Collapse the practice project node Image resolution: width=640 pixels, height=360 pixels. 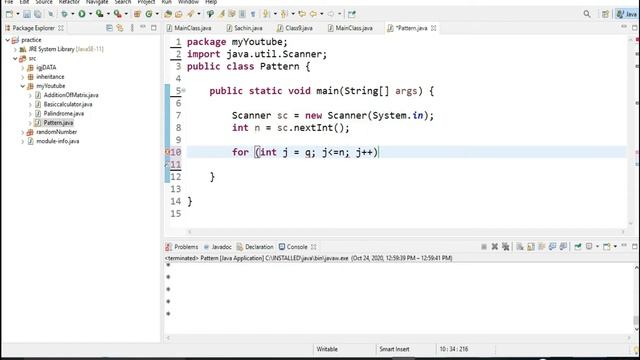[7, 40]
